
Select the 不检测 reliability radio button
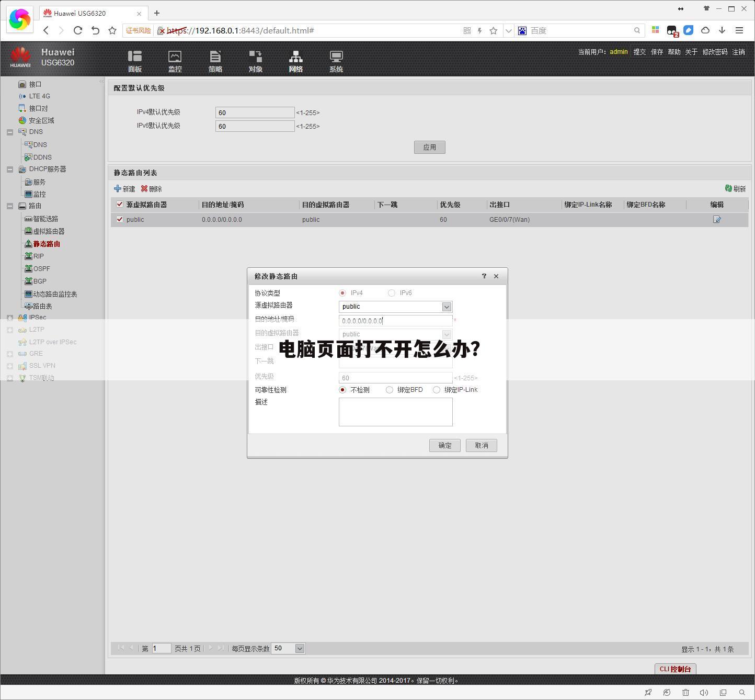tap(342, 390)
